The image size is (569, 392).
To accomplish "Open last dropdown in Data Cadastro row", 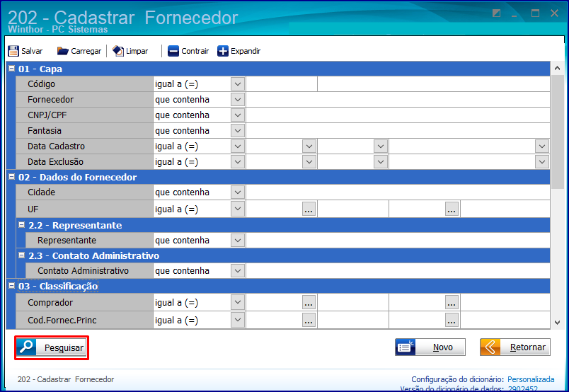I will click(542, 146).
